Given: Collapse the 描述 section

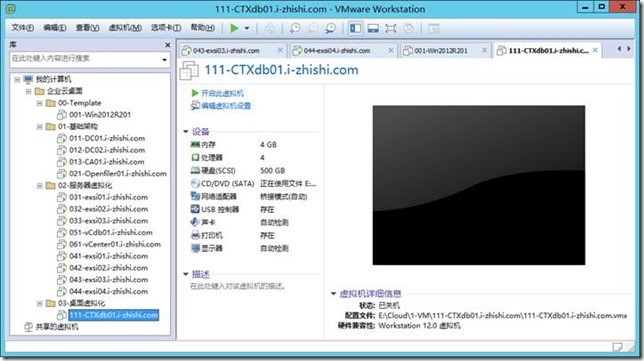Looking at the screenshot, I should coord(186,274).
